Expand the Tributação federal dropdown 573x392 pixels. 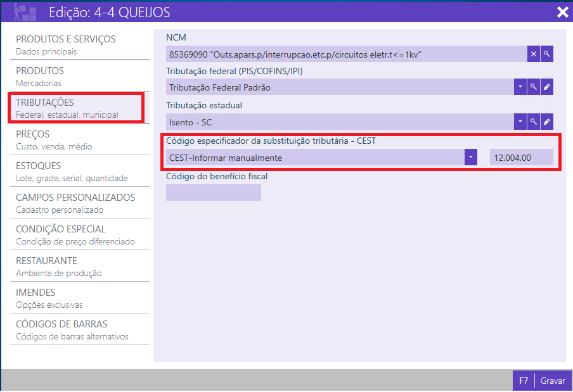point(520,87)
